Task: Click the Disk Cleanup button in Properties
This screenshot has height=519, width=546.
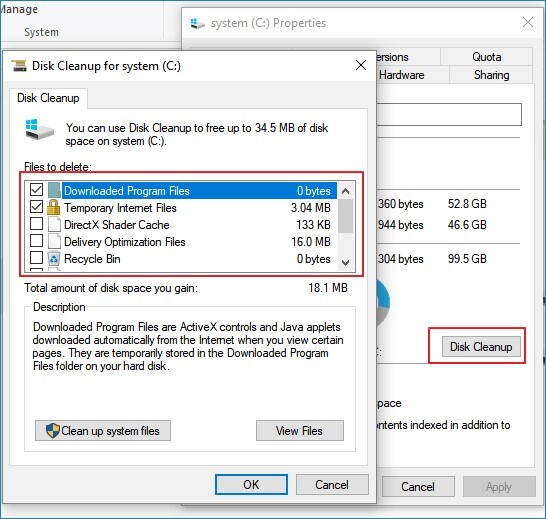Action: pyautogui.click(x=481, y=346)
